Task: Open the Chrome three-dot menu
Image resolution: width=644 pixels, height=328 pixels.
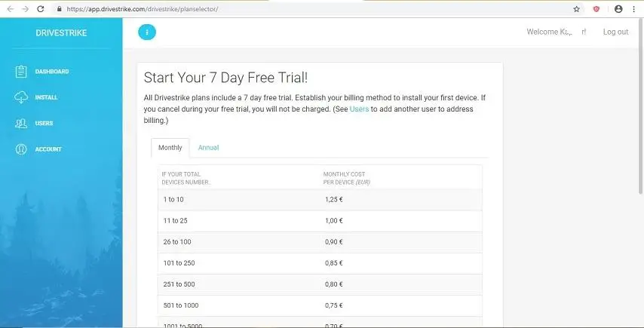Action: 636,9
